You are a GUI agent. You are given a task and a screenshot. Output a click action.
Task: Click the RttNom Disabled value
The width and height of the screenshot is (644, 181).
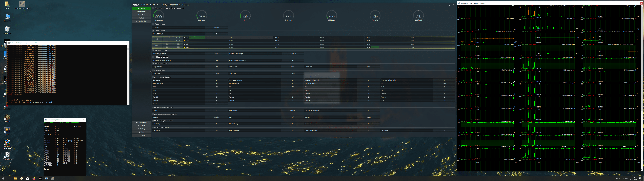216,117
